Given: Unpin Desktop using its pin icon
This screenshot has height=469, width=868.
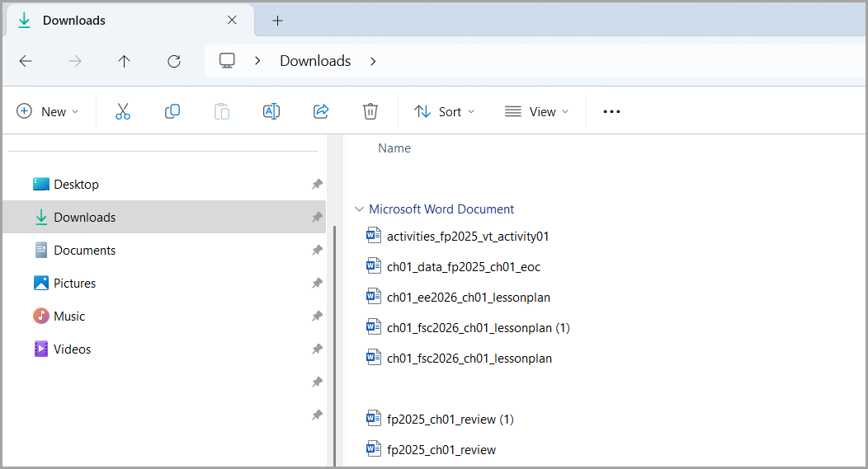Looking at the screenshot, I should click(x=317, y=184).
